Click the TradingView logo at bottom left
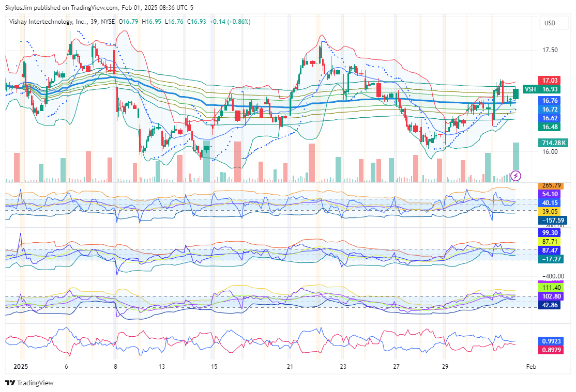576x392 pixels. pos(30,383)
